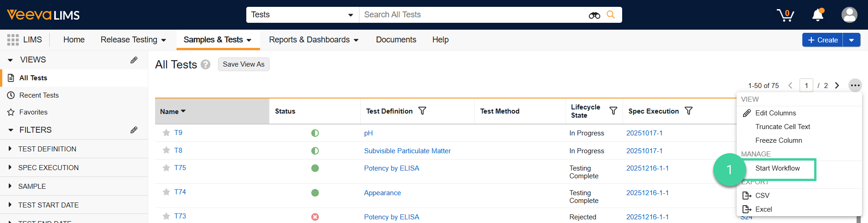Viewport: 868px width, 223px height.
Task: Click the Save View As button
Action: (x=244, y=64)
